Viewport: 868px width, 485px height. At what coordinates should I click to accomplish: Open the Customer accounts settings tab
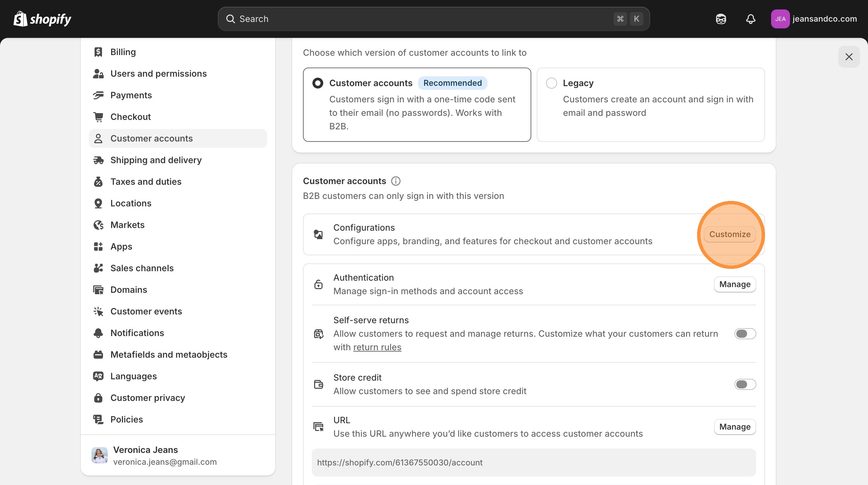(152, 138)
